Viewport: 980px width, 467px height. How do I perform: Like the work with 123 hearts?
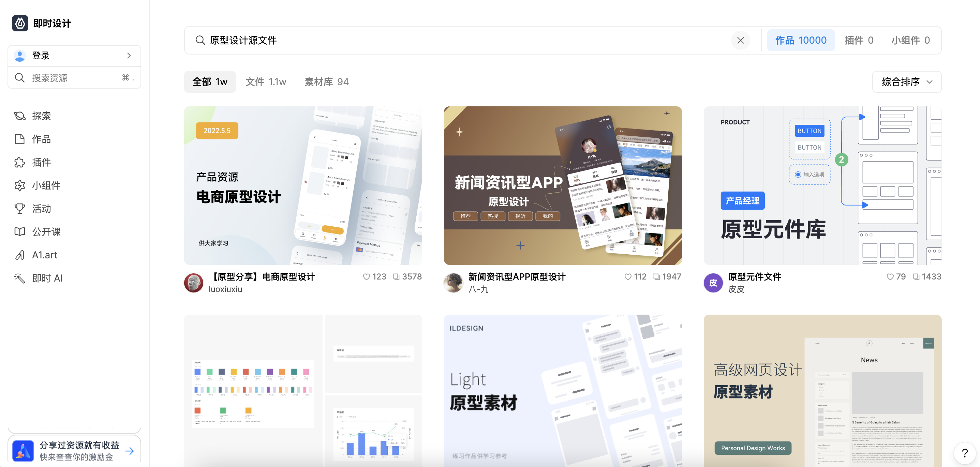[366, 277]
